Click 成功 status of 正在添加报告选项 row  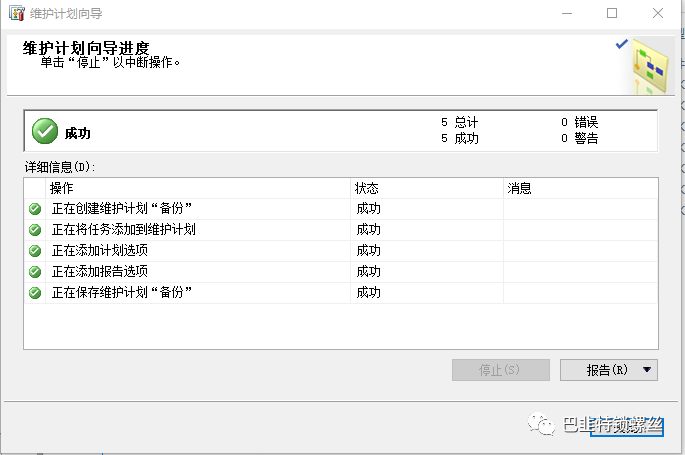pyautogui.click(x=369, y=272)
